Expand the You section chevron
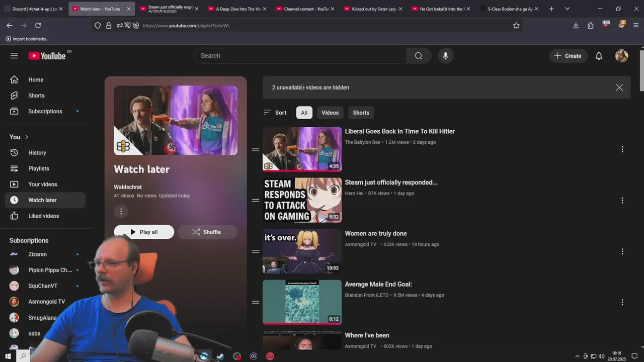Screen dimensions: 644x362 tap(27, 137)
